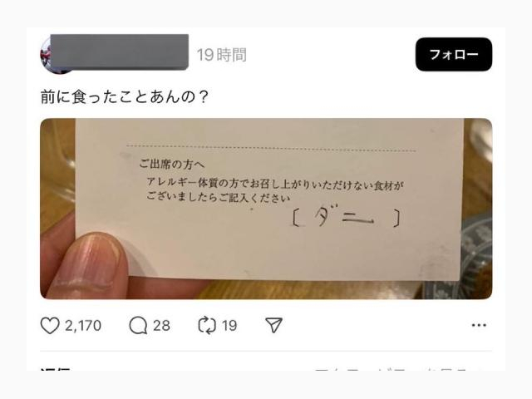Image resolution: width=532 pixels, height=399 pixels.
Task: View the 28 replies count
Action: 161,326
